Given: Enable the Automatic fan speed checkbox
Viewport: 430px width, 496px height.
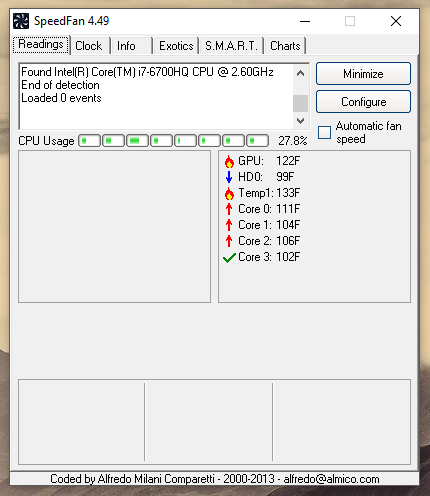Looking at the screenshot, I should click(x=324, y=132).
